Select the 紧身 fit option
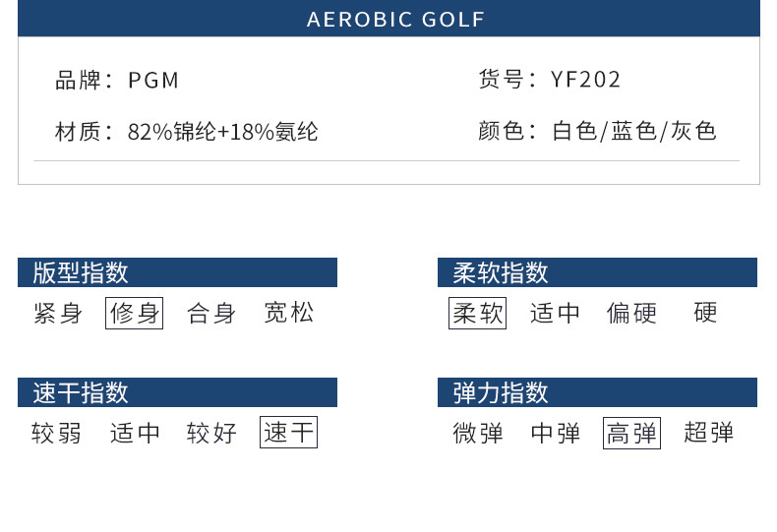777x532 pixels. point(58,314)
